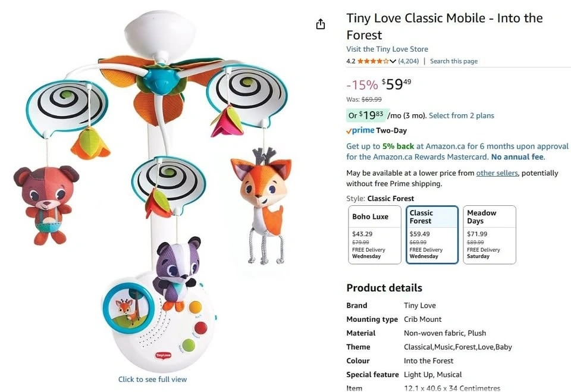The height and width of the screenshot is (392, 571).
Task: Click the Product details heading
Action: pos(384,288)
